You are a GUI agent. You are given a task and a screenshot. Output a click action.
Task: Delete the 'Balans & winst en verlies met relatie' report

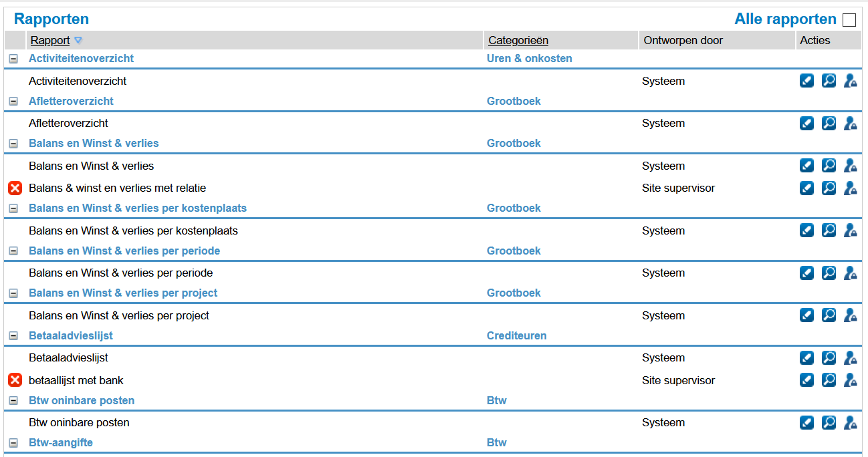15,188
